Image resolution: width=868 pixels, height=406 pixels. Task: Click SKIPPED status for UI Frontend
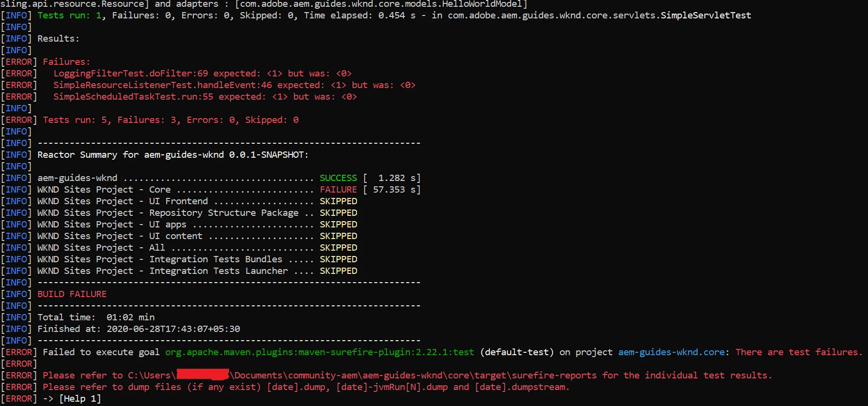pos(338,201)
